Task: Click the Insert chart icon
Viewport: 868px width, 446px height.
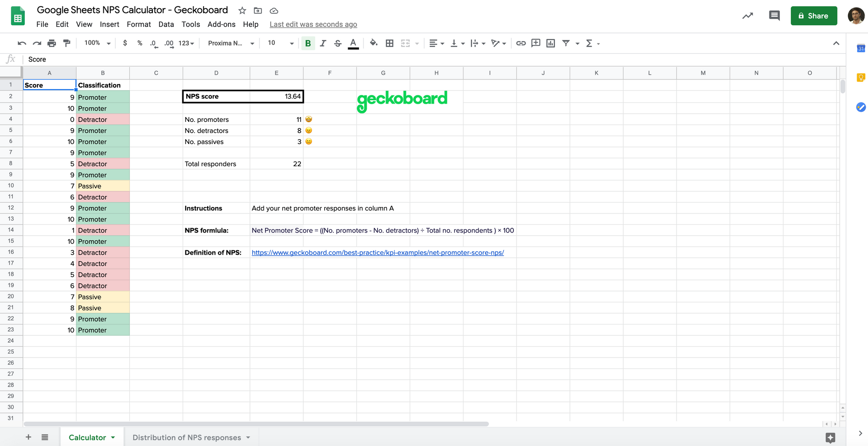Action: [551, 43]
